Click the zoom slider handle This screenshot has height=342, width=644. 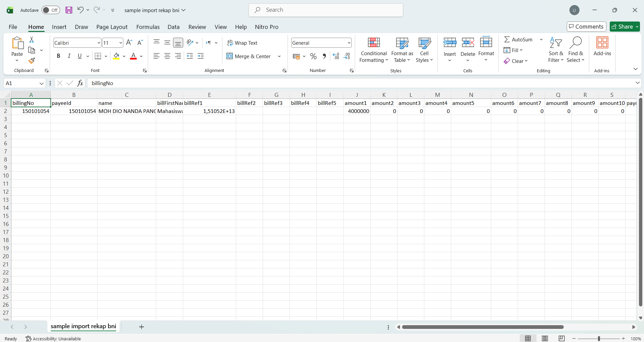point(599,339)
